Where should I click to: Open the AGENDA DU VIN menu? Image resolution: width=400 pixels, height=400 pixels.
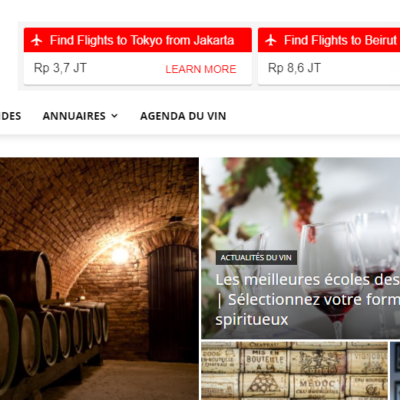[x=183, y=116]
